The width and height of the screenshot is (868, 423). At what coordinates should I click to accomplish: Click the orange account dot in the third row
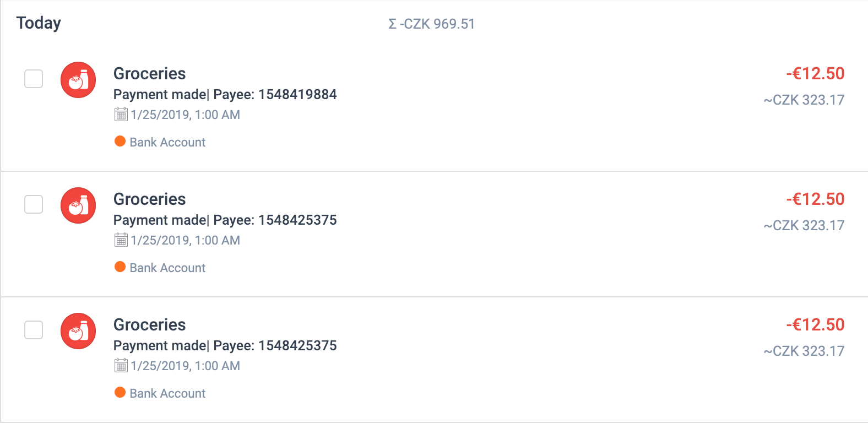120,392
